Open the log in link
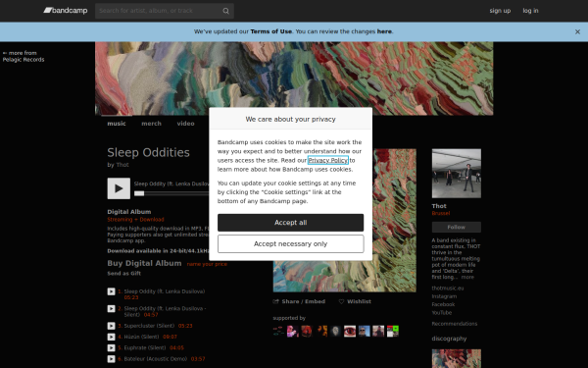 click(530, 11)
